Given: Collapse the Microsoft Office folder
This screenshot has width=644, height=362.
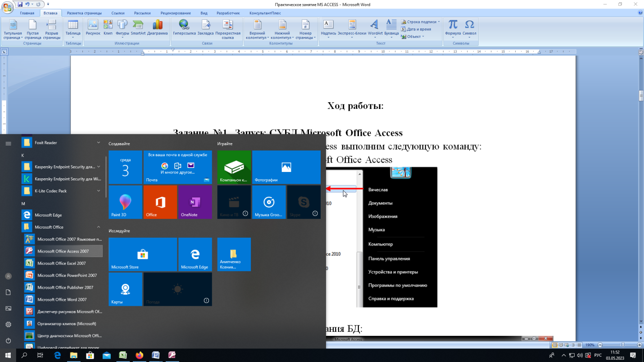Looking at the screenshot, I should 99,227.
